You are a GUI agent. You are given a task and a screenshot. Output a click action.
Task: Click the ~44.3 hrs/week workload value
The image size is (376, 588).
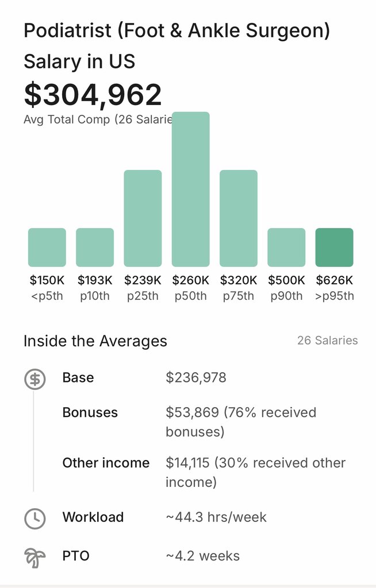tap(216, 517)
